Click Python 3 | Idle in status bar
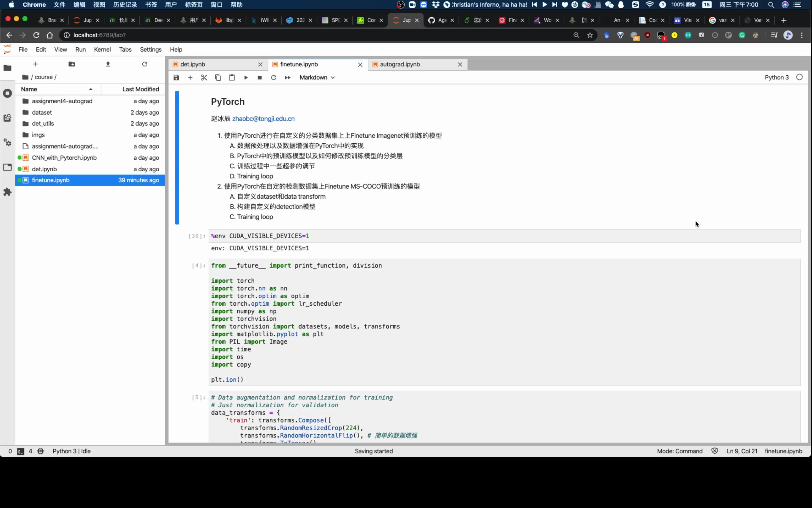The height and width of the screenshot is (508, 812). 71,451
